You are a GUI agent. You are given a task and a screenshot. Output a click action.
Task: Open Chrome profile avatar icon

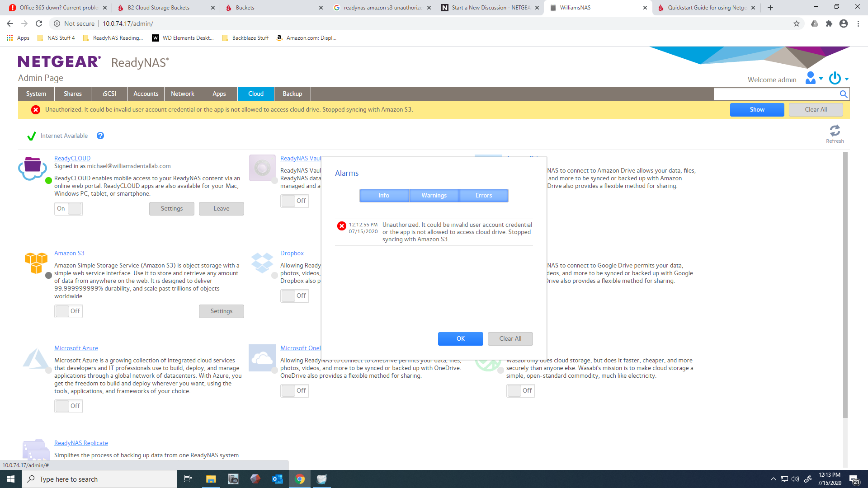point(844,23)
